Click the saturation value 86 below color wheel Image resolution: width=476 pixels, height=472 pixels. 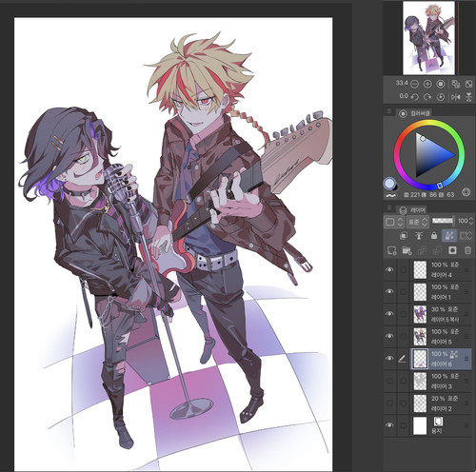(x=433, y=194)
